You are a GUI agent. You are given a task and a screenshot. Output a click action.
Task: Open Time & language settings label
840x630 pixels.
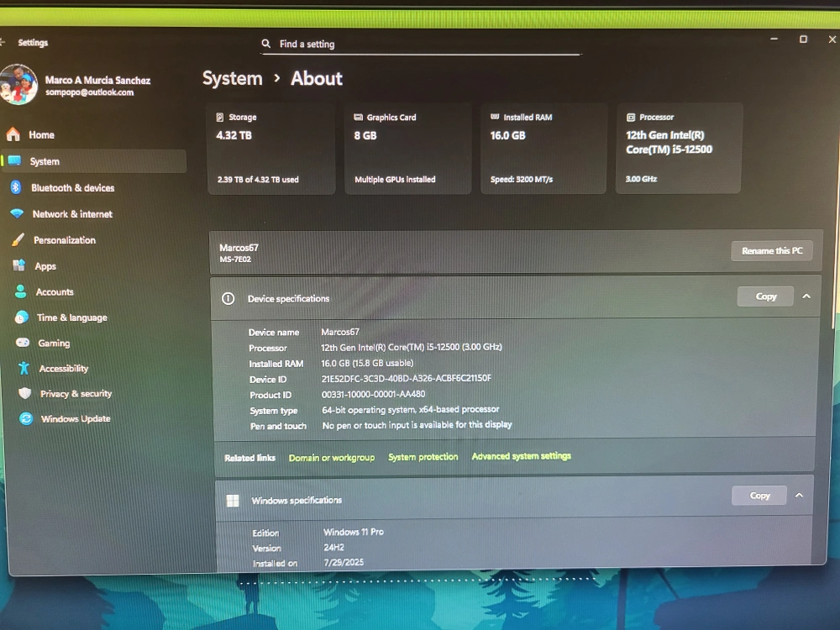(71, 318)
